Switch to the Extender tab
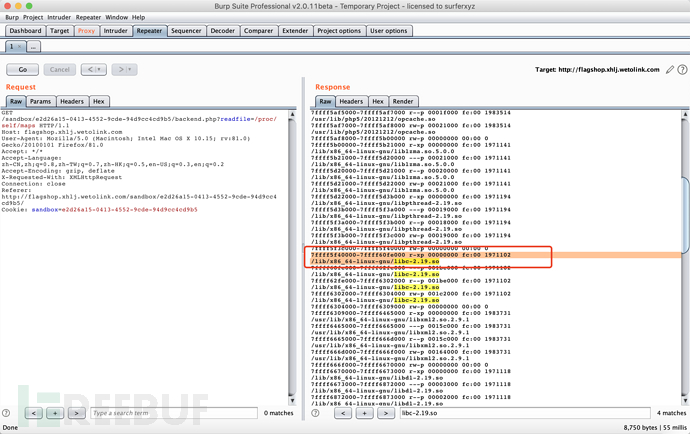The width and height of the screenshot is (690, 434). 295,31
